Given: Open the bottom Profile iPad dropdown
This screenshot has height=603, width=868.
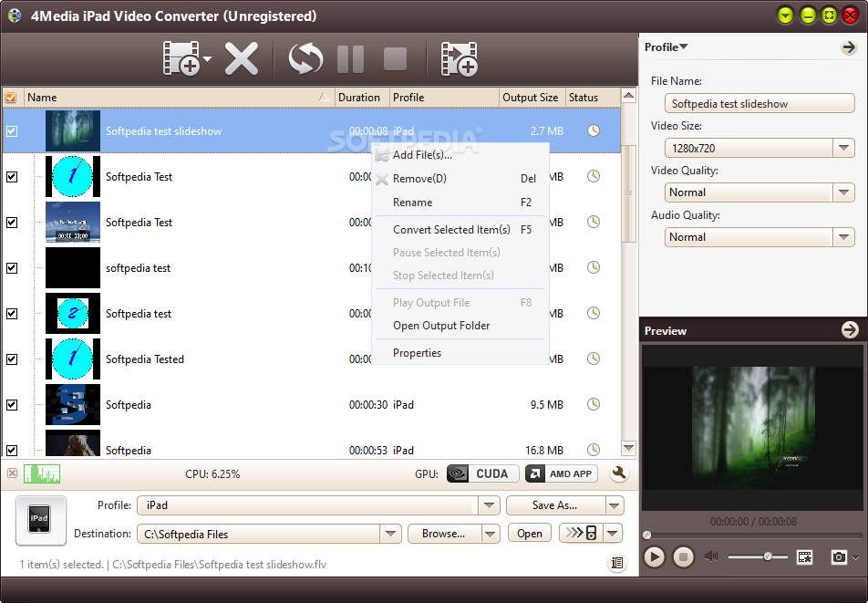Looking at the screenshot, I should (489, 505).
